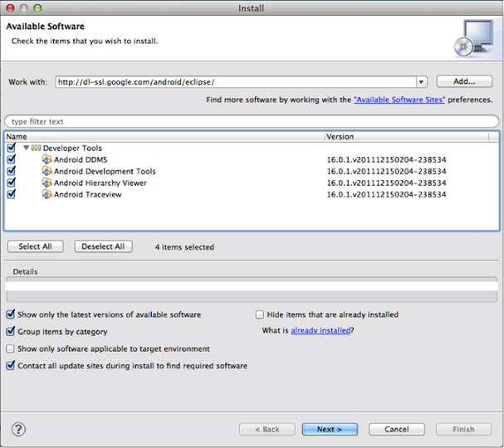Click the Developer Tools category icon
The image size is (504, 448).
(x=36, y=148)
